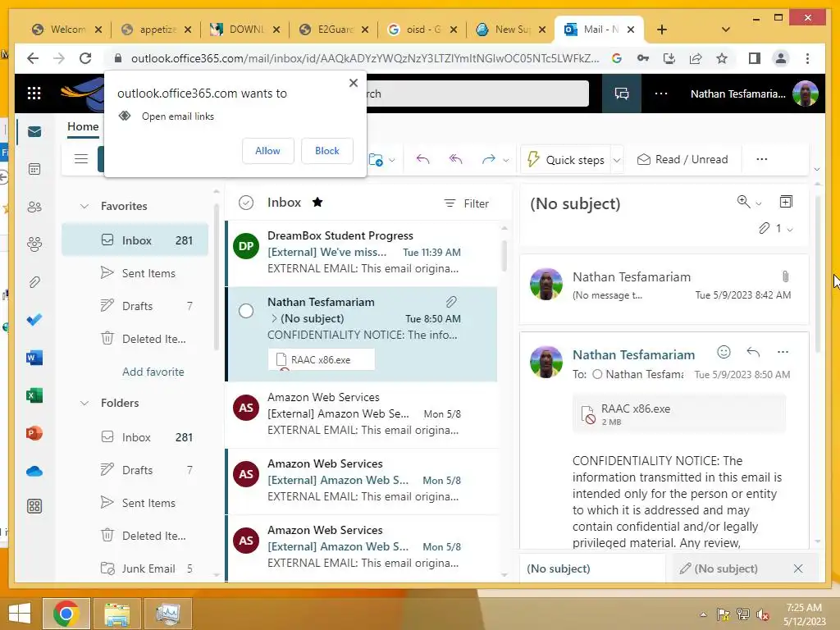Open message more actions ellipsis
840x630 pixels.
[783, 352]
